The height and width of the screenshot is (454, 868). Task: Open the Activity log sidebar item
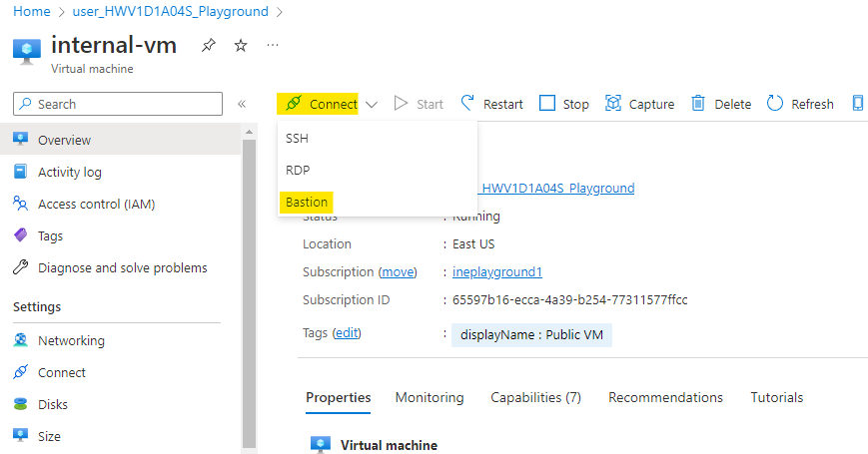tap(69, 172)
